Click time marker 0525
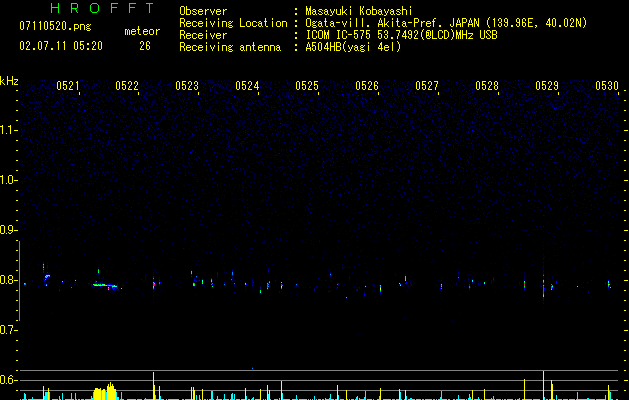 pyautogui.click(x=307, y=85)
